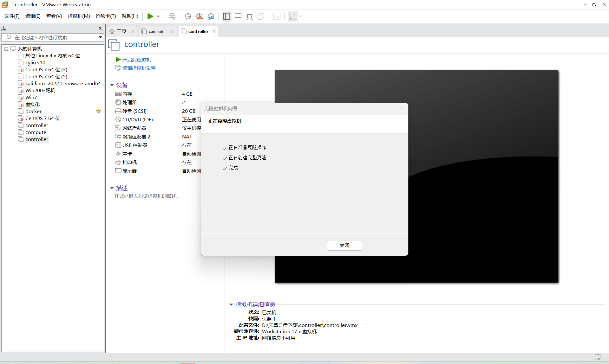Image resolution: width=609 pixels, height=364 pixels.
Task: Close the 库 library panel
Action: pyautogui.click(x=100, y=29)
